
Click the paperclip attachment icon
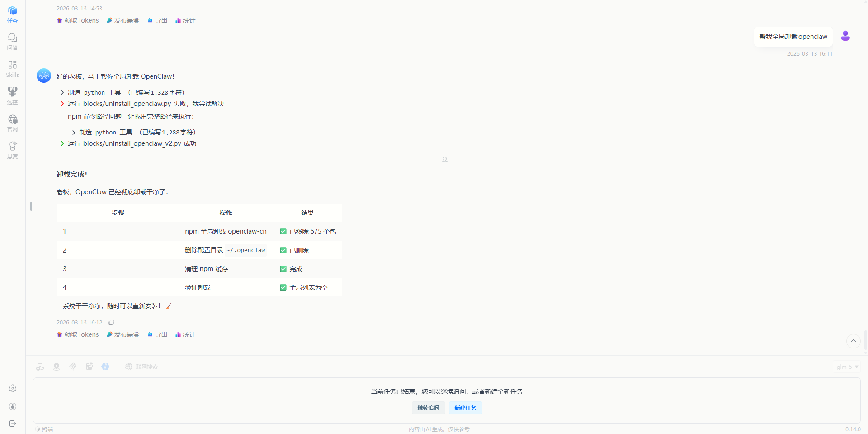click(73, 367)
